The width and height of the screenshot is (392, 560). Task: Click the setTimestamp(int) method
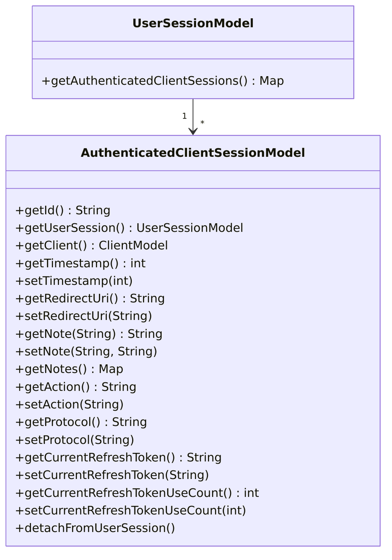74,281
